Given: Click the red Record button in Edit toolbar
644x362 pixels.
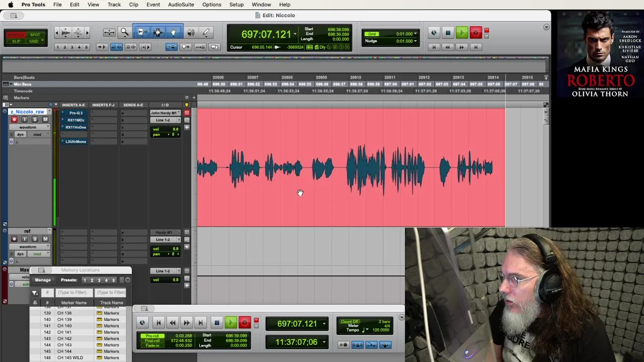Looking at the screenshot, I should pyautogui.click(x=475, y=33).
